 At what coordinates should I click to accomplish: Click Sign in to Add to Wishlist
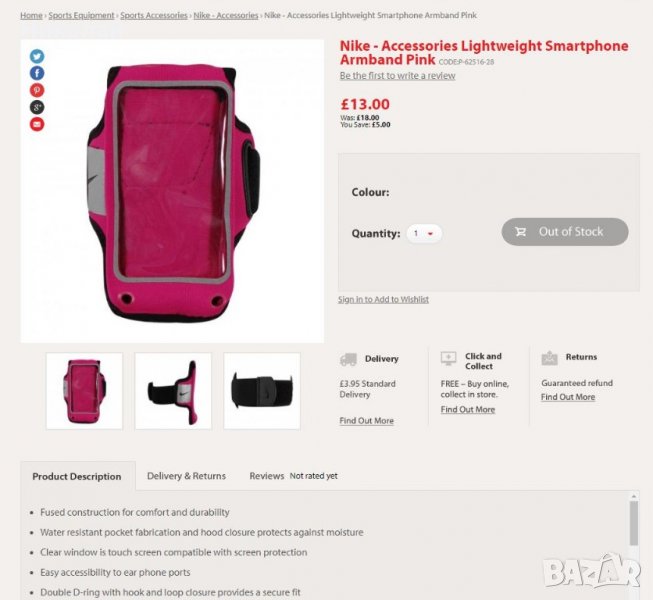(383, 299)
